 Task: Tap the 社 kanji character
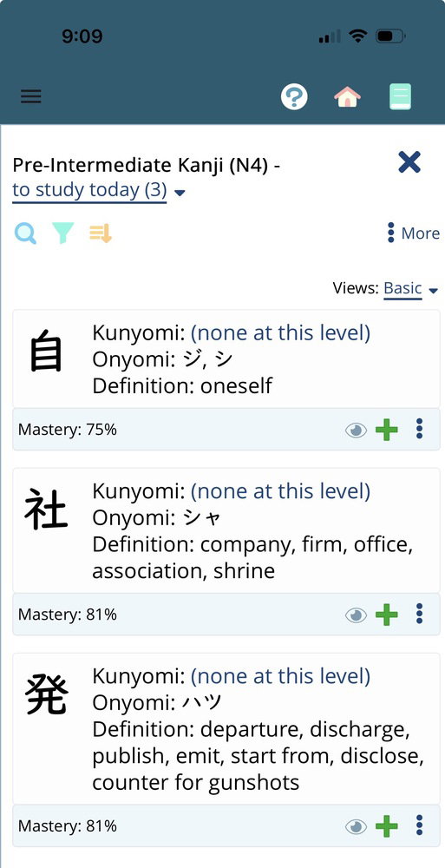pyautogui.click(x=46, y=510)
